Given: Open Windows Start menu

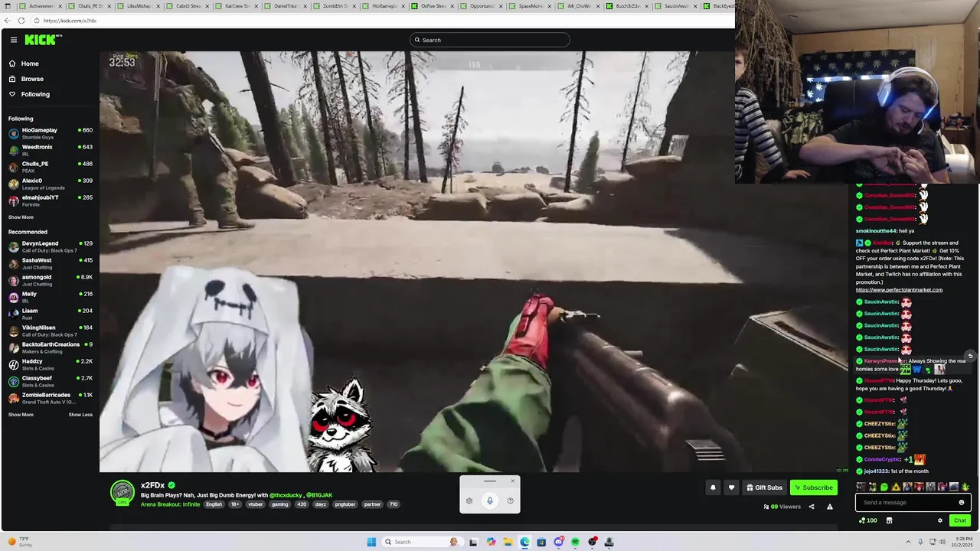Looking at the screenshot, I should (371, 542).
